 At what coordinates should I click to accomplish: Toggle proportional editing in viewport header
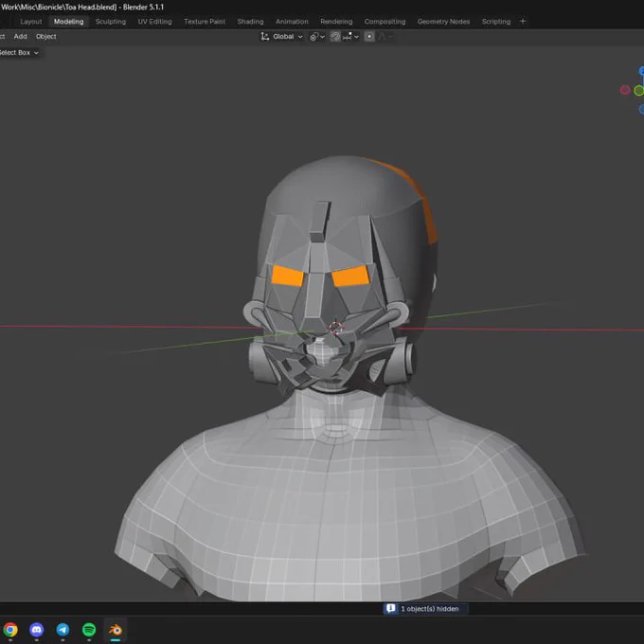point(369,37)
